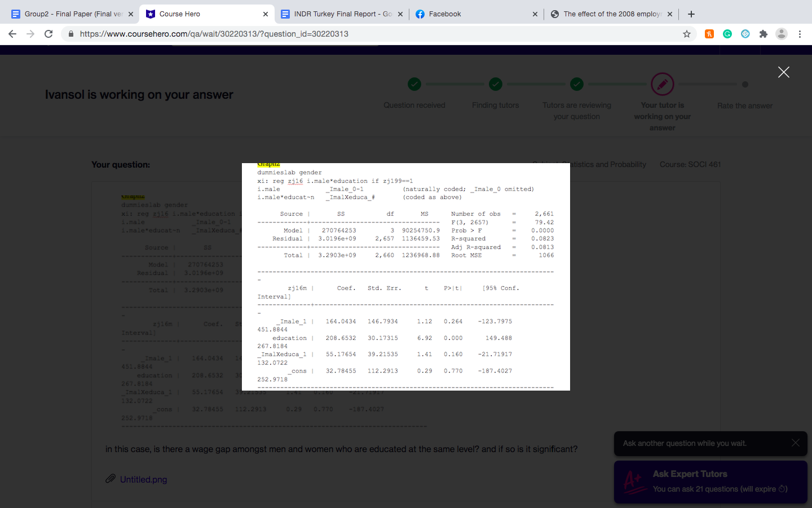Viewport: 812px width, 508px height.
Task: Click the 'Rate the answer' step label
Action: pyautogui.click(x=745, y=106)
